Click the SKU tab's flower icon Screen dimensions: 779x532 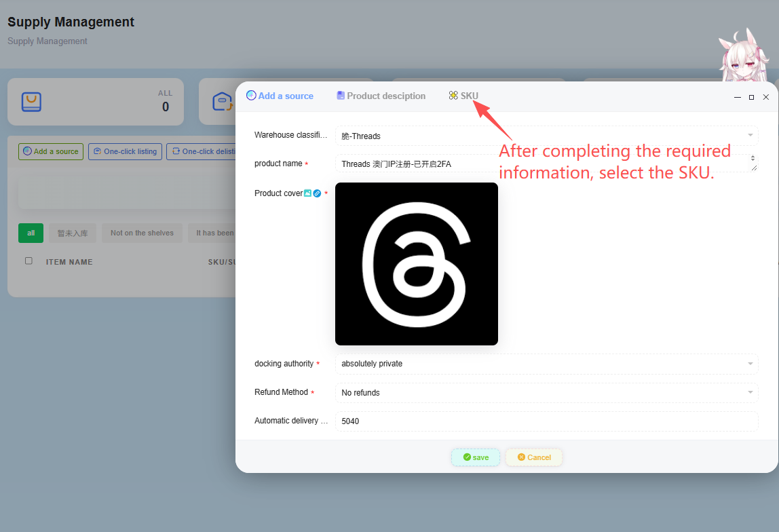453,96
